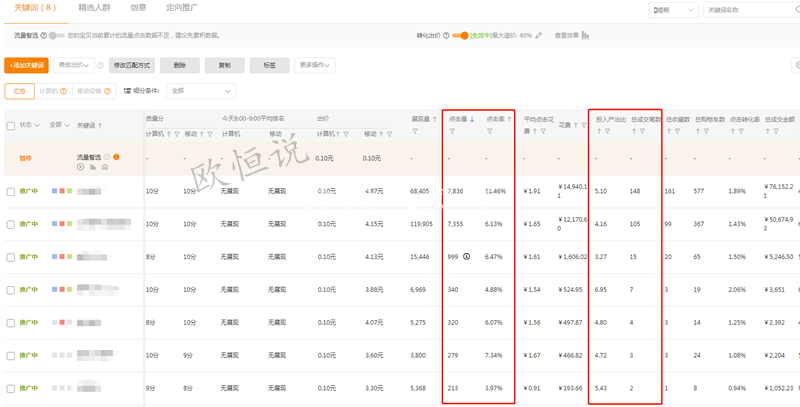
Task: Click the orange 添加关键词 button
Action: [x=26, y=65]
